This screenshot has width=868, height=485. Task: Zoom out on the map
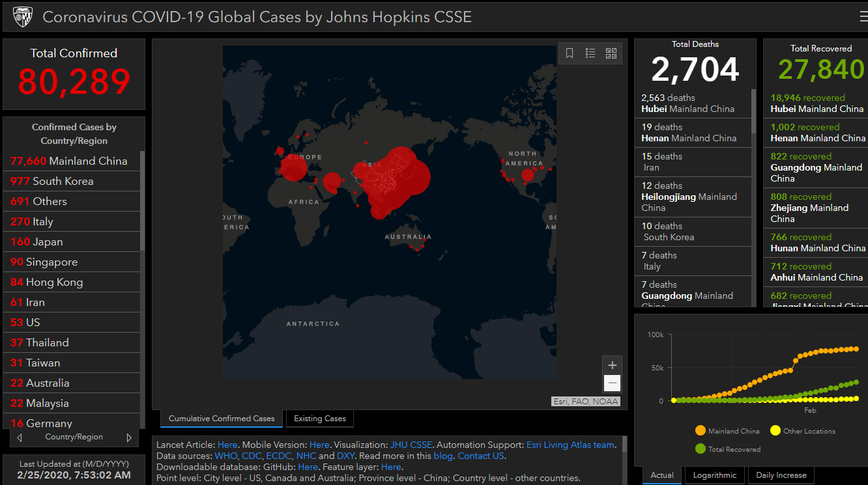tap(612, 383)
